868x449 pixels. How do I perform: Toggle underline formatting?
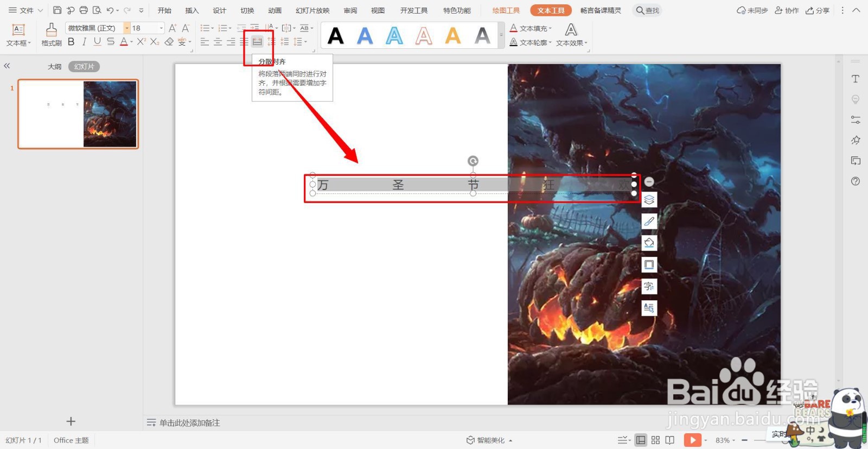click(x=97, y=42)
